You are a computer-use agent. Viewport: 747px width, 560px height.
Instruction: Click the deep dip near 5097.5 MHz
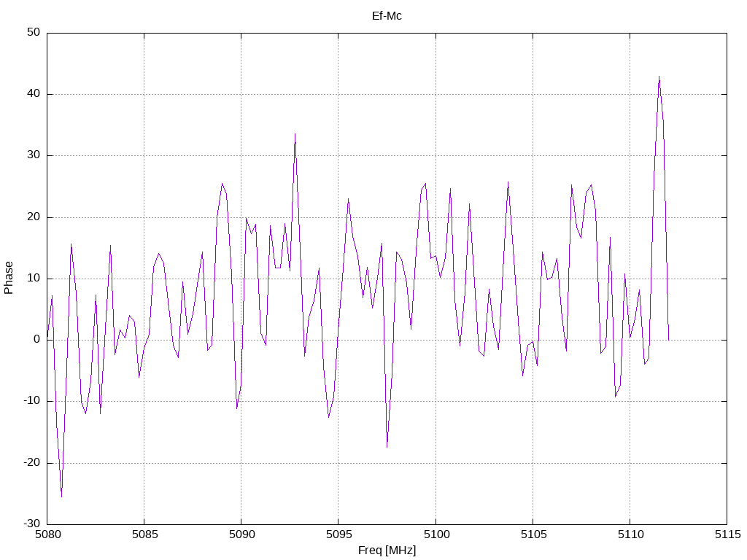coord(387,447)
